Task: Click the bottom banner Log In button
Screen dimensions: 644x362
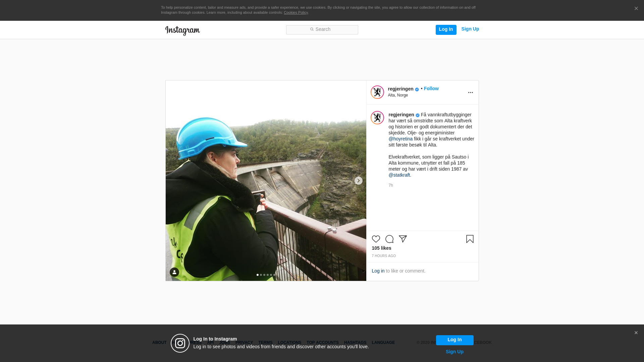Action: 455,340
